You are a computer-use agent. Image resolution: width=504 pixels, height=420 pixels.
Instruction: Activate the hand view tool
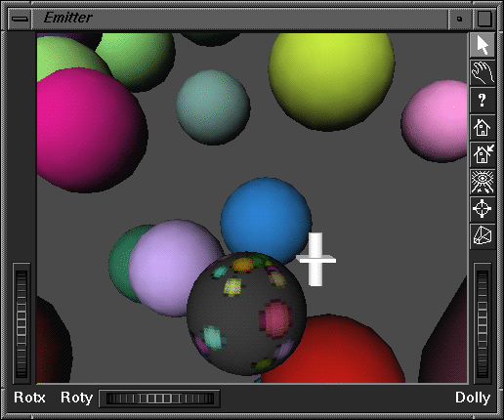click(483, 72)
